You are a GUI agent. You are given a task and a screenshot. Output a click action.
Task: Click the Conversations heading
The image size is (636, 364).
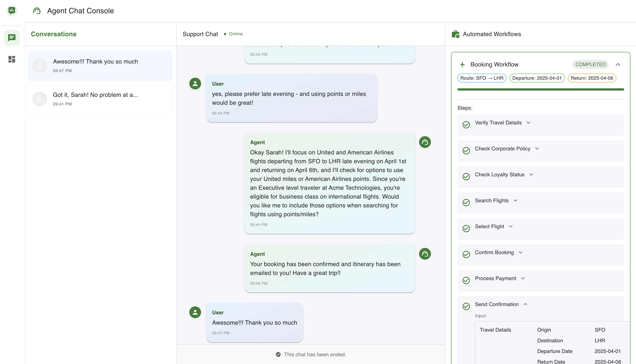(x=54, y=34)
